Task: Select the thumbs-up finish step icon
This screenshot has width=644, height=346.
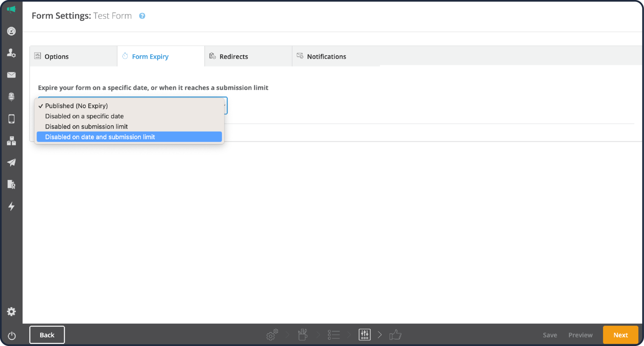Action: click(395, 335)
